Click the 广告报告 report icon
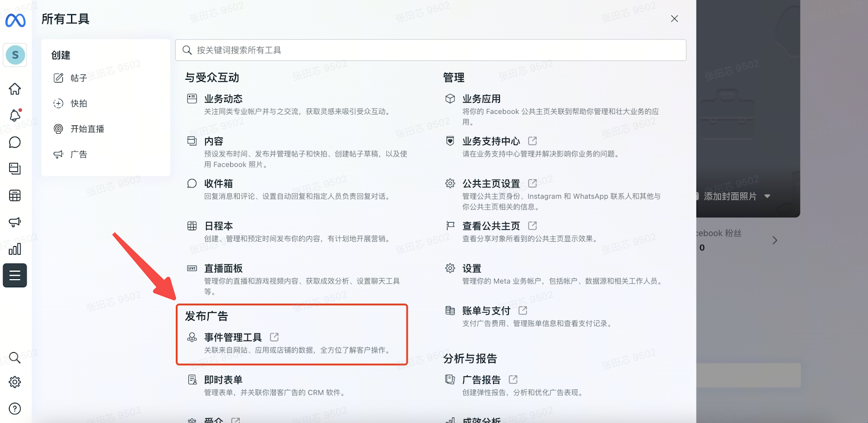 (450, 380)
